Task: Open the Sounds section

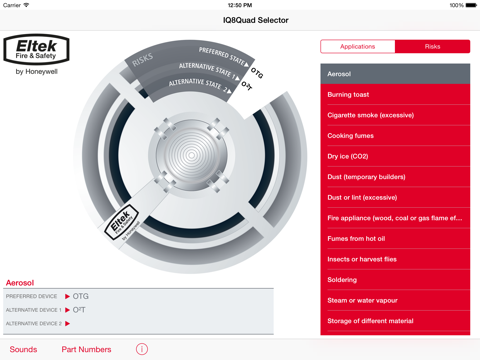Action: tap(23, 349)
